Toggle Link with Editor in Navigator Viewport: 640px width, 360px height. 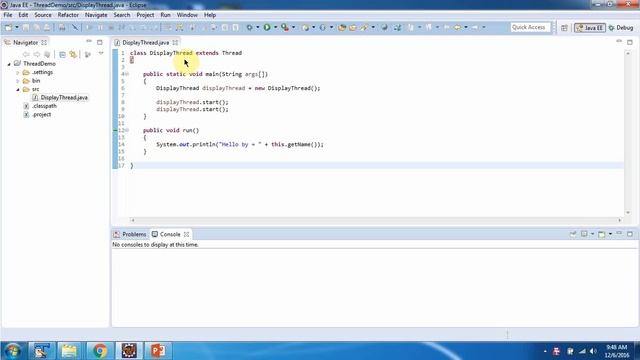click(x=73, y=54)
